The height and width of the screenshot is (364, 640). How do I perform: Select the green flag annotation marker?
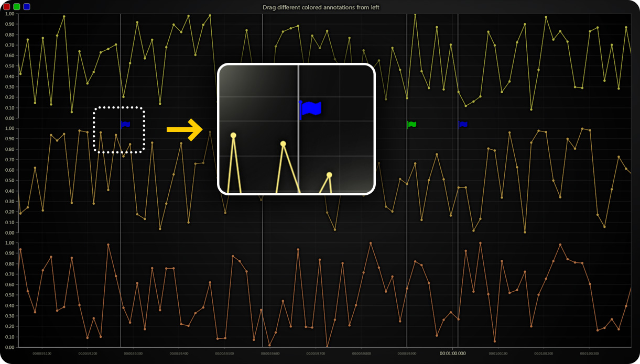412,124
